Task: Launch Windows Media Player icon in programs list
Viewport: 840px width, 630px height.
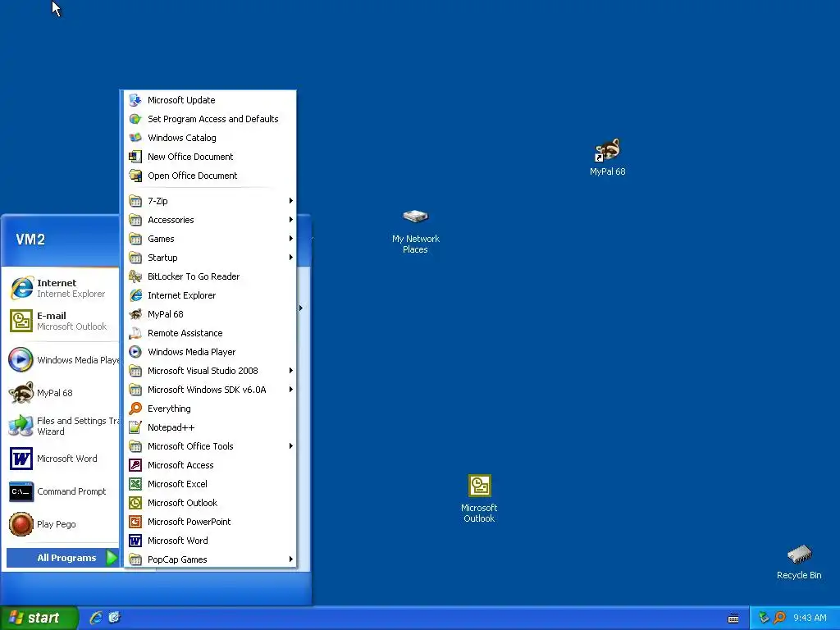Action: pyautogui.click(x=135, y=352)
